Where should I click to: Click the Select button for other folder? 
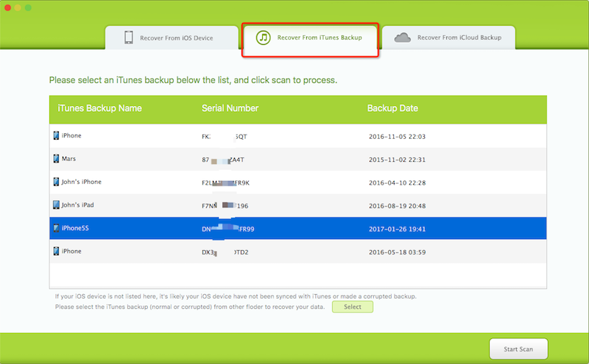tap(353, 307)
